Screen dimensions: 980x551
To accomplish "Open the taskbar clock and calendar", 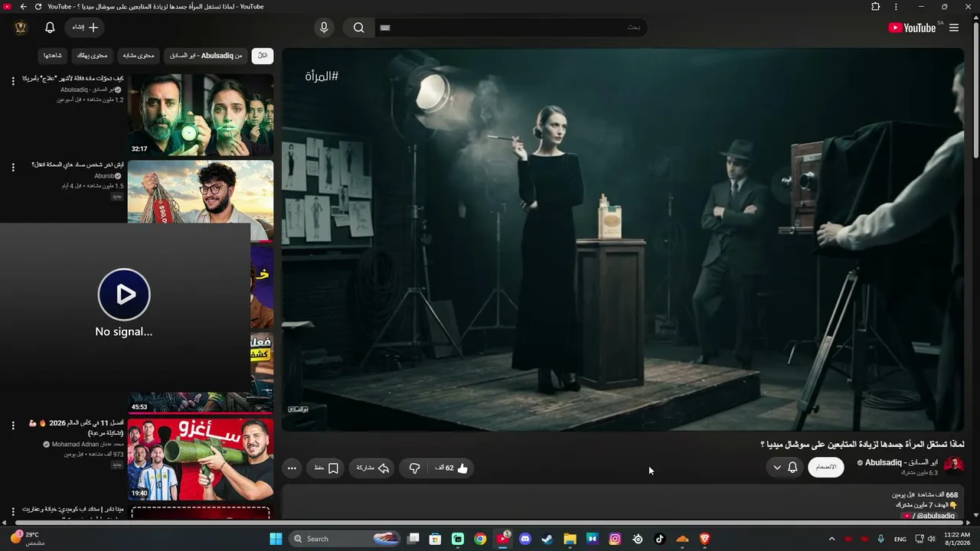I will pos(957,539).
